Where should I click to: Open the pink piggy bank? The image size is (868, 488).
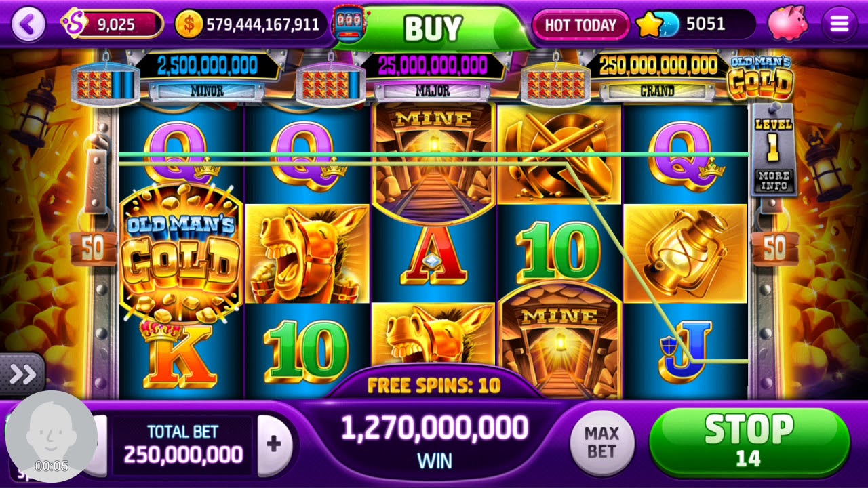click(x=787, y=23)
